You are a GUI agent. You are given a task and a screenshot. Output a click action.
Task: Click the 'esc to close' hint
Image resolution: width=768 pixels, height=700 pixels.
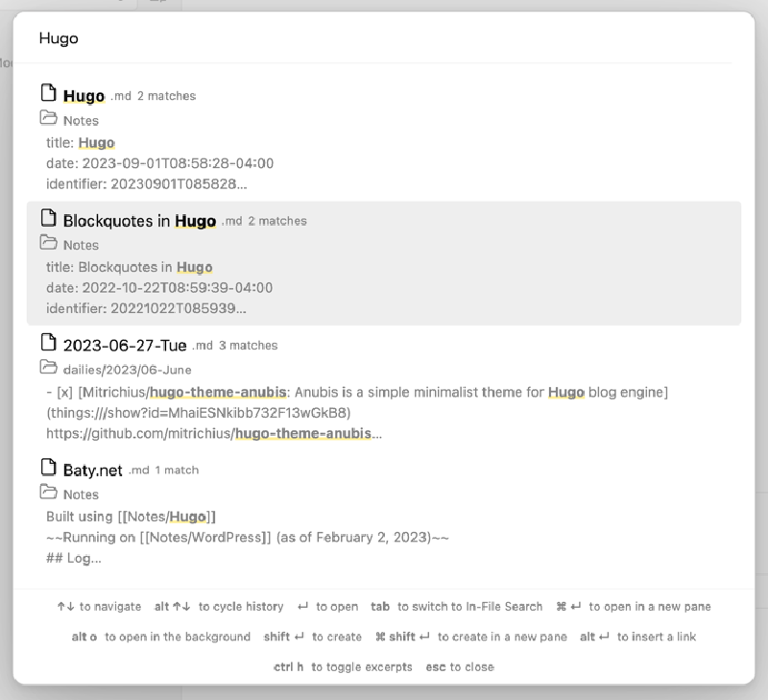(x=460, y=667)
